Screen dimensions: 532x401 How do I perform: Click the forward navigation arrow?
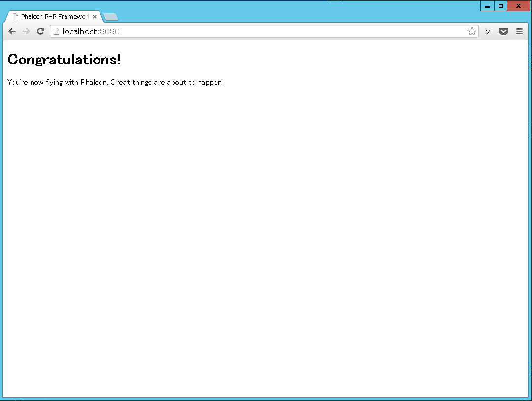coord(26,31)
